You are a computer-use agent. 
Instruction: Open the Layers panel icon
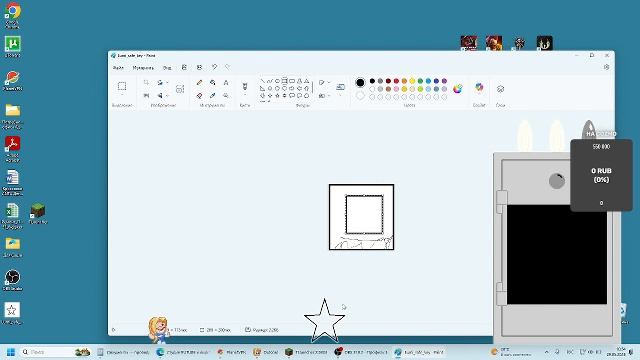click(x=500, y=89)
